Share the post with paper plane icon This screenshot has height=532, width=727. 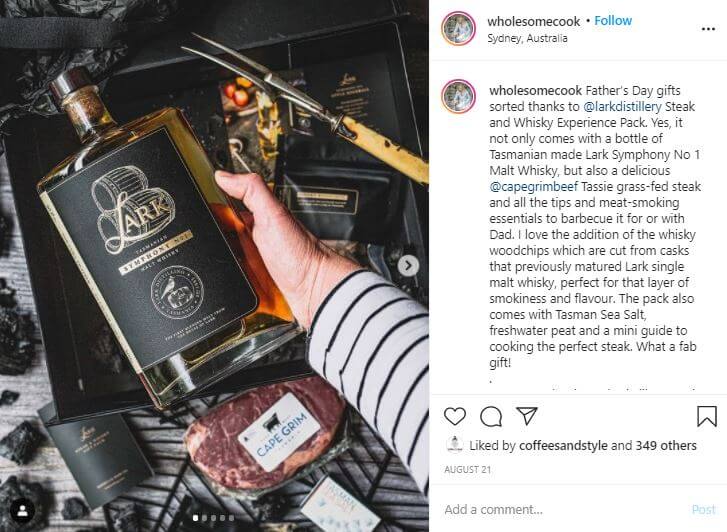(x=527, y=416)
